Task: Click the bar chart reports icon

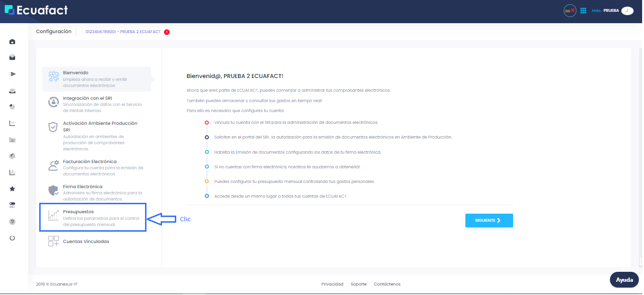Action: point(12,172)
